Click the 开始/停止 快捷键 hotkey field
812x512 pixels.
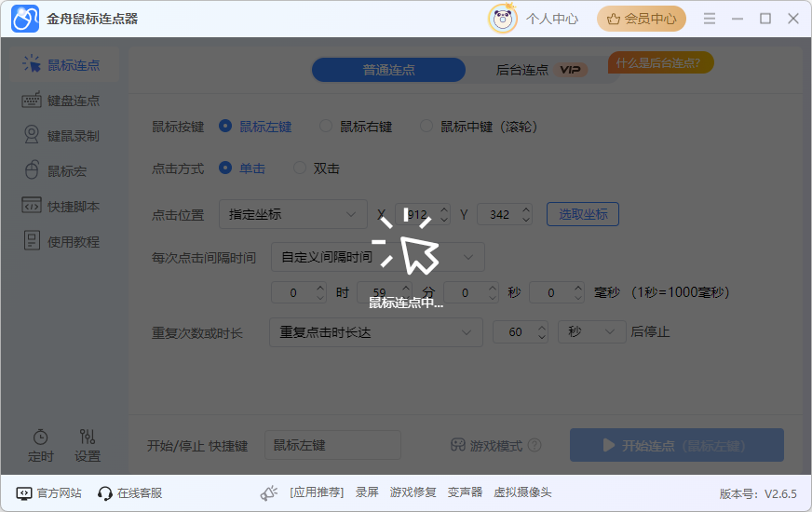332,445
